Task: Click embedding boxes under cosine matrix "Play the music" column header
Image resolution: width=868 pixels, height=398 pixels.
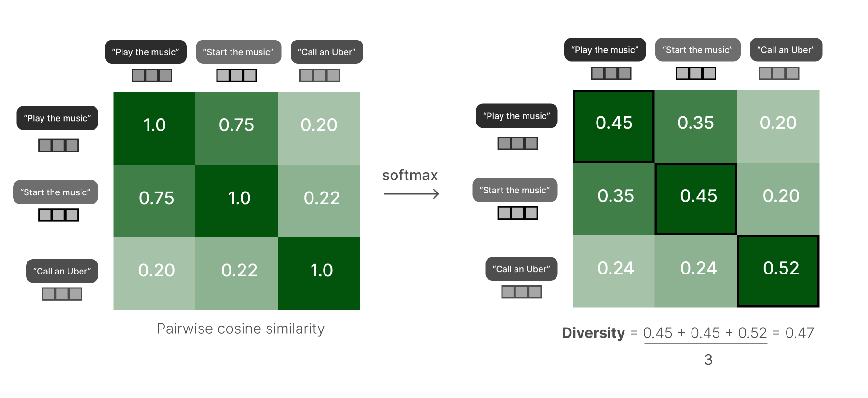Action: [x=152, y=75]
